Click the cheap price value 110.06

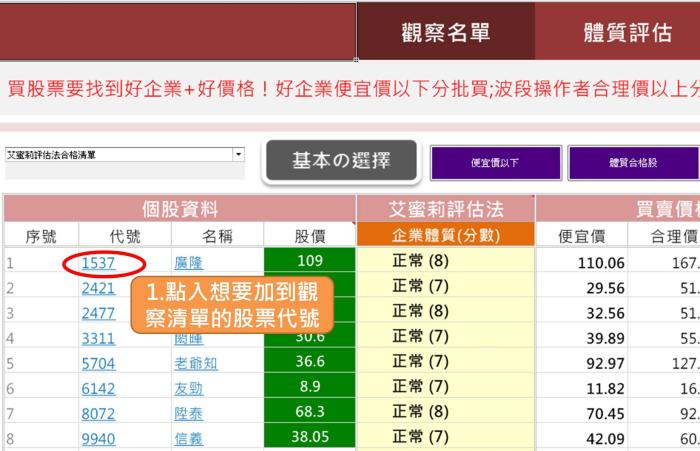pyautogui.click(x=601, y=263)
